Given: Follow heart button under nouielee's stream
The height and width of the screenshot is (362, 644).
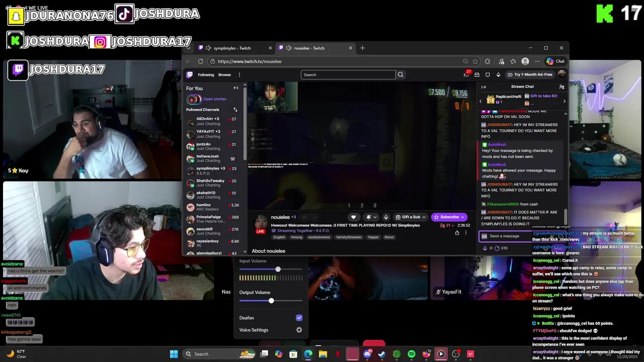Looking at the screenshot, I should click(x=353, y=217).
